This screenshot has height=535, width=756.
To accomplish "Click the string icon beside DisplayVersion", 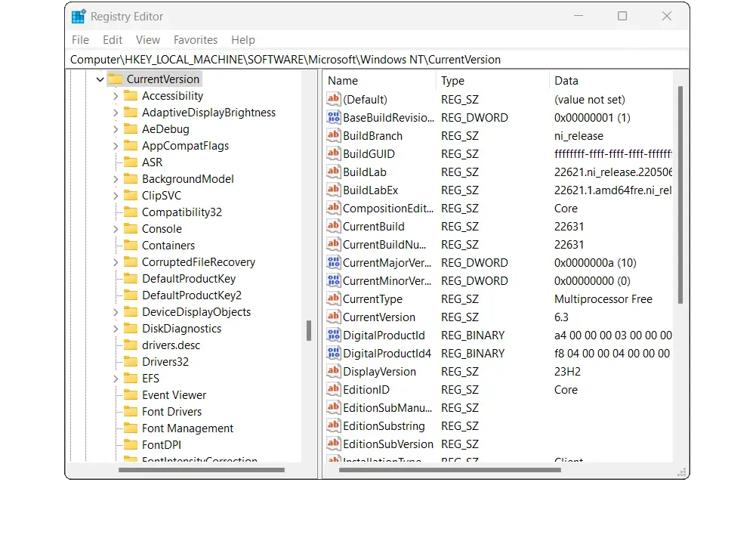I will (x=333, y=372).
